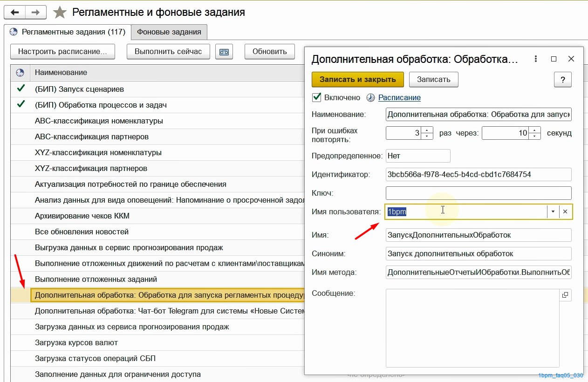Click the status column header icon in the list
588x382 pixels.
pos(20,73)
